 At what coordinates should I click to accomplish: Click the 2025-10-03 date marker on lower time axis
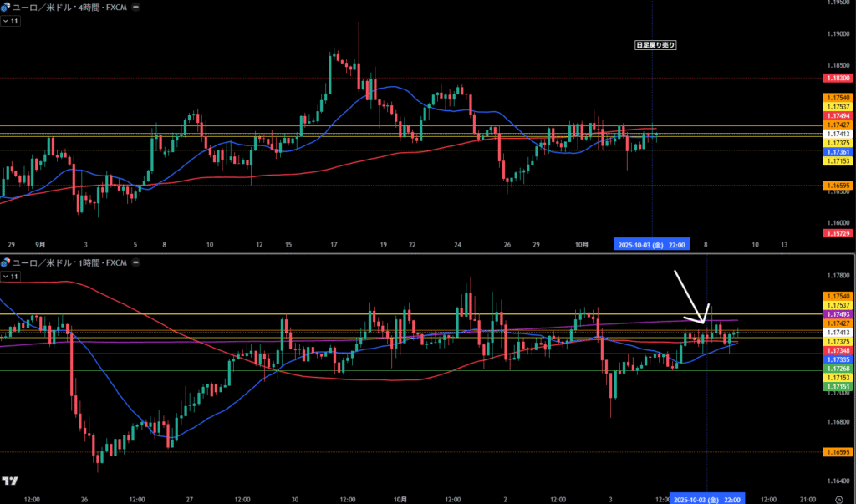(x=708, y=499)
